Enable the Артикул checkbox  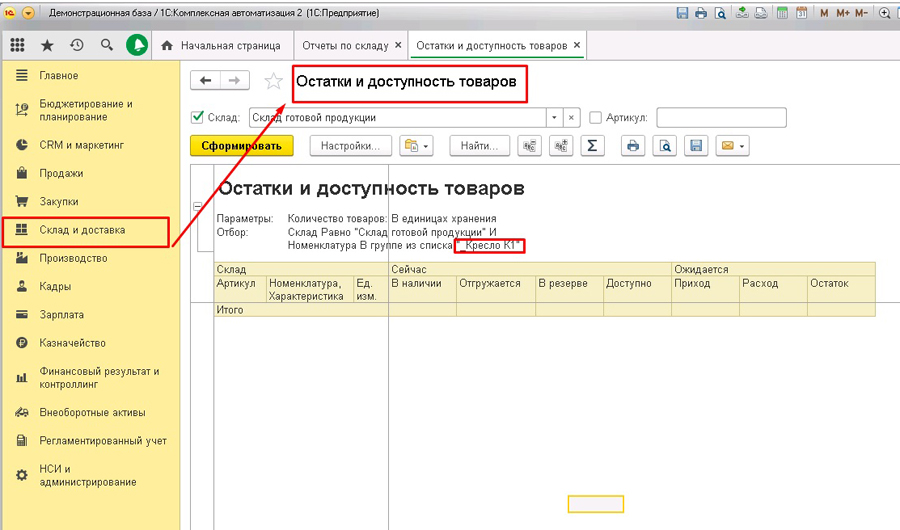pos(596,117)
